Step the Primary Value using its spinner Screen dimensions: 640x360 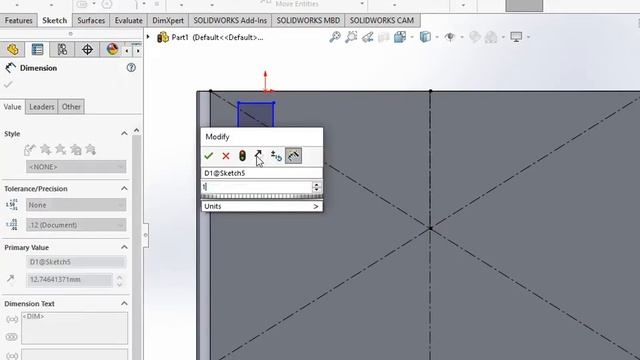[x=120, y=280]
